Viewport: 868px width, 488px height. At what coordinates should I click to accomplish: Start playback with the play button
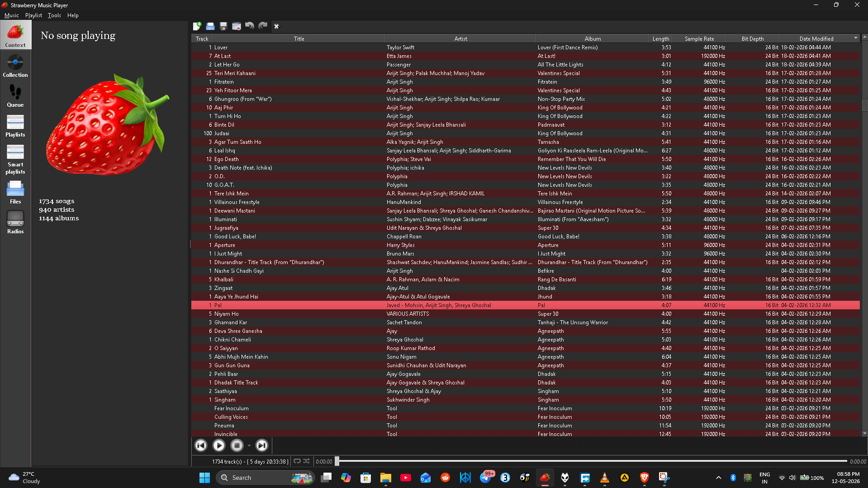219,445
